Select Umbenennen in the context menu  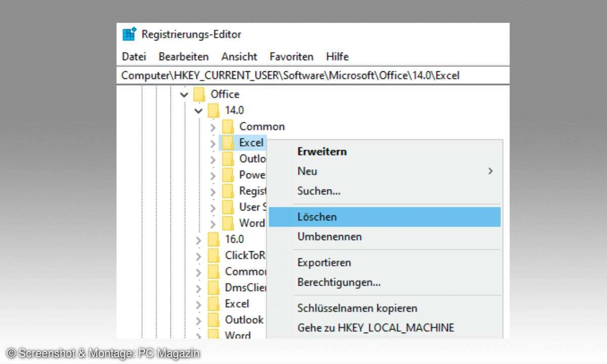[384, 237]
